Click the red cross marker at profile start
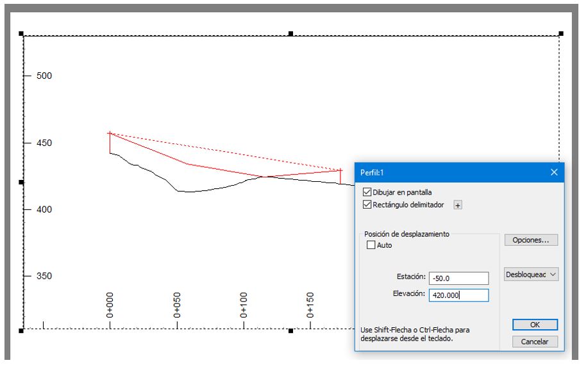This screenshot has width=588, height=365. [110, 133]
